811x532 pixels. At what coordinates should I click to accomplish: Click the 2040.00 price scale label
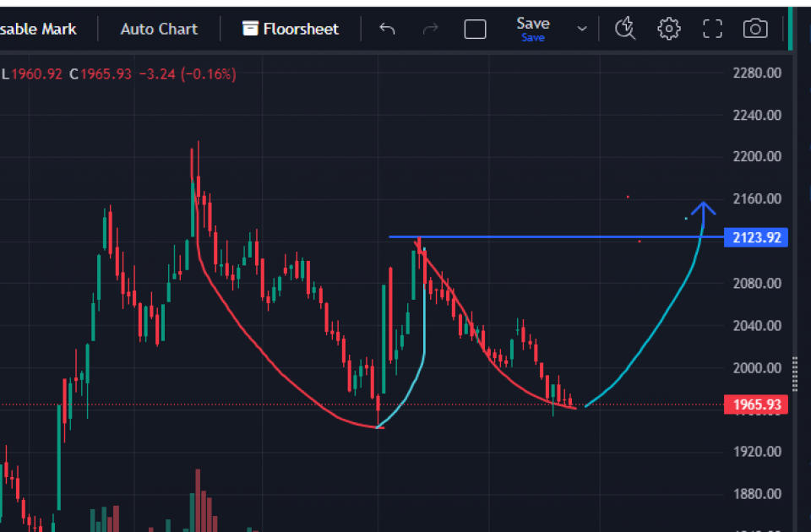(x=757, y=326)
